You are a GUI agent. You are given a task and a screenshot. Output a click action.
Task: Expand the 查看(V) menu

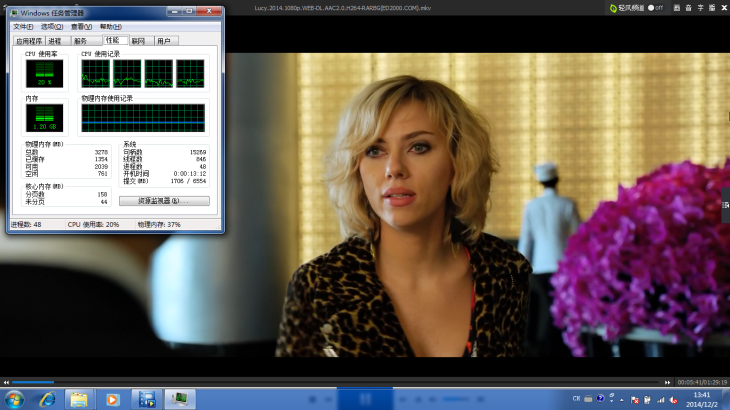tap(81, 26)
